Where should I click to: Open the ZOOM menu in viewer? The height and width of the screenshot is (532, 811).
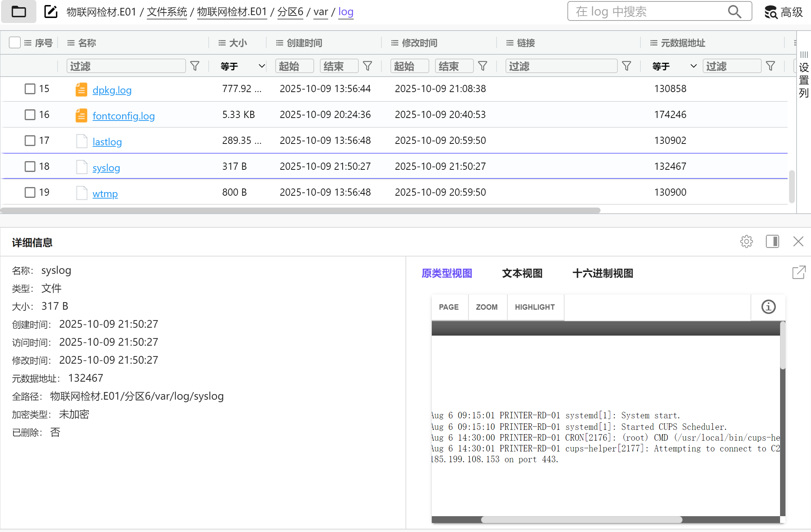486,307
